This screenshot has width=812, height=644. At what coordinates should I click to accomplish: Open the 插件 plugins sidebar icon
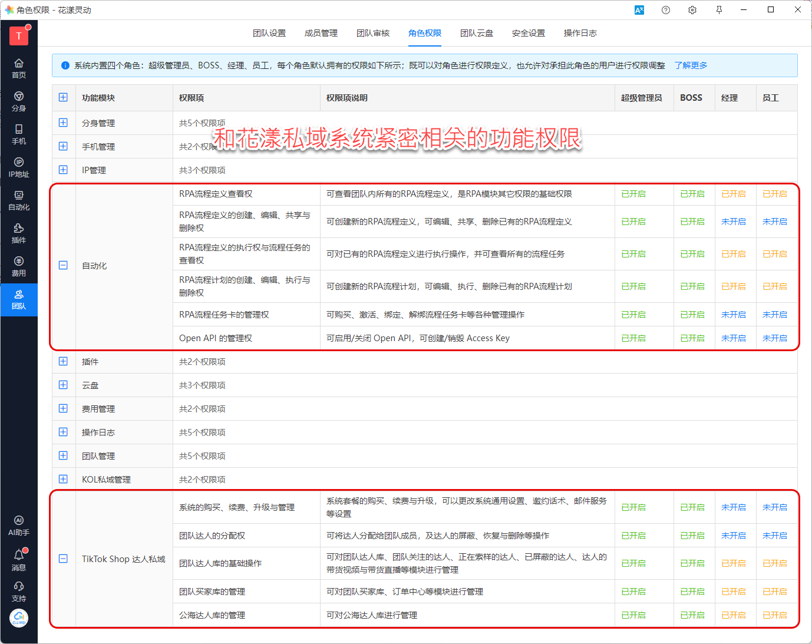(x=19, y=233)
